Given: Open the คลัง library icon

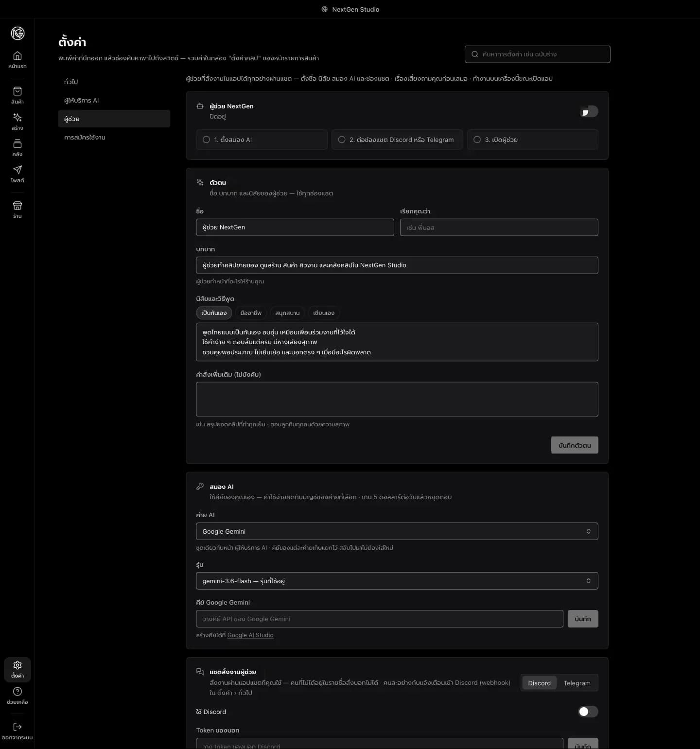Looking at the screenshot, I should [x=17, y=143].
